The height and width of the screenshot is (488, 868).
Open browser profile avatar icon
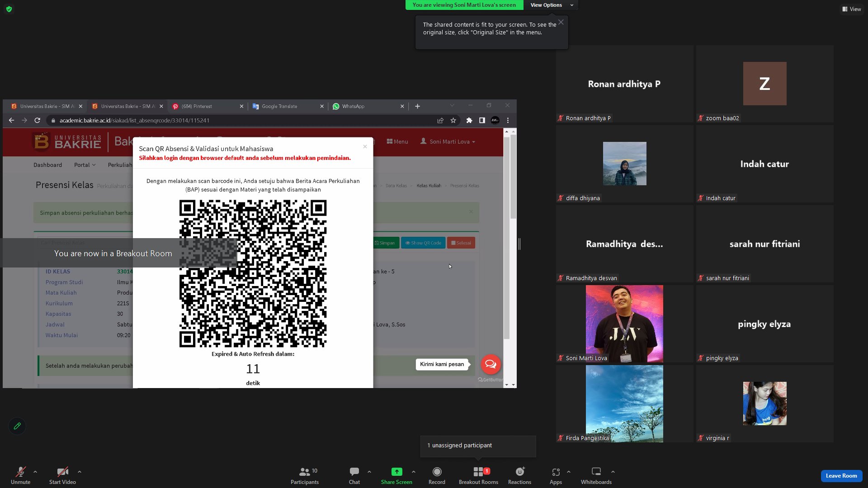[x=495, y=120]
